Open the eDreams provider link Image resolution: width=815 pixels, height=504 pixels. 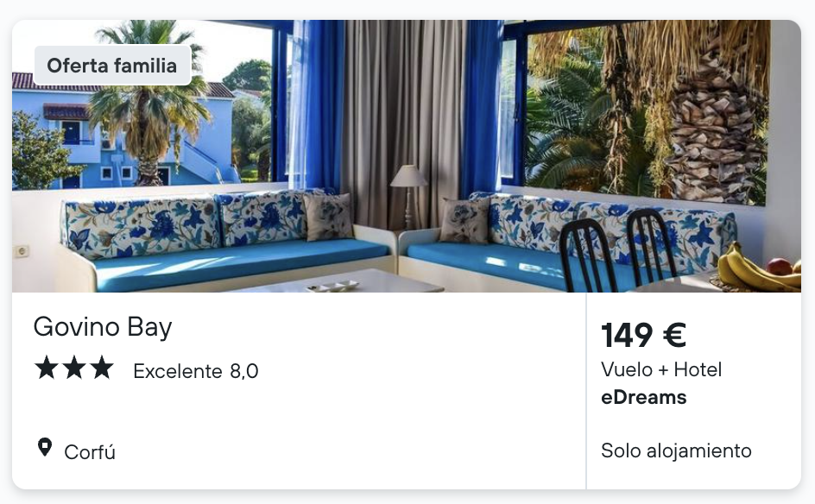click(x=643, y=398)
